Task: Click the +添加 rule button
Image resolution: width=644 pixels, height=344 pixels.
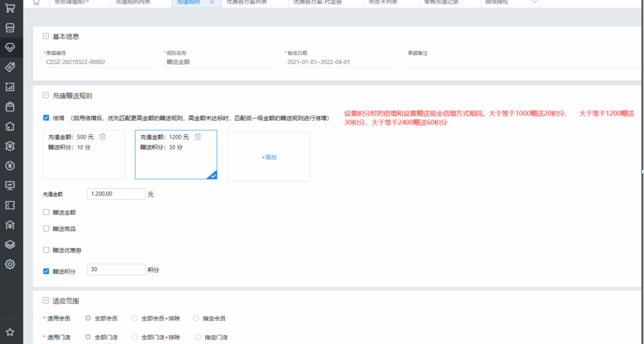Action: pos(269,157)
